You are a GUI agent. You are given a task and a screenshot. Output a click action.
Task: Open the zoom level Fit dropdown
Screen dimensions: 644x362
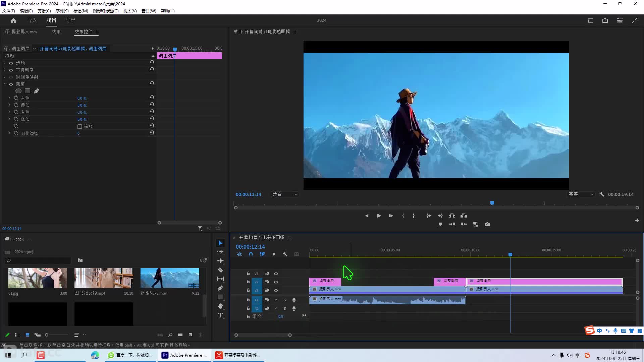pyautogui.click(x=284, y=194)
